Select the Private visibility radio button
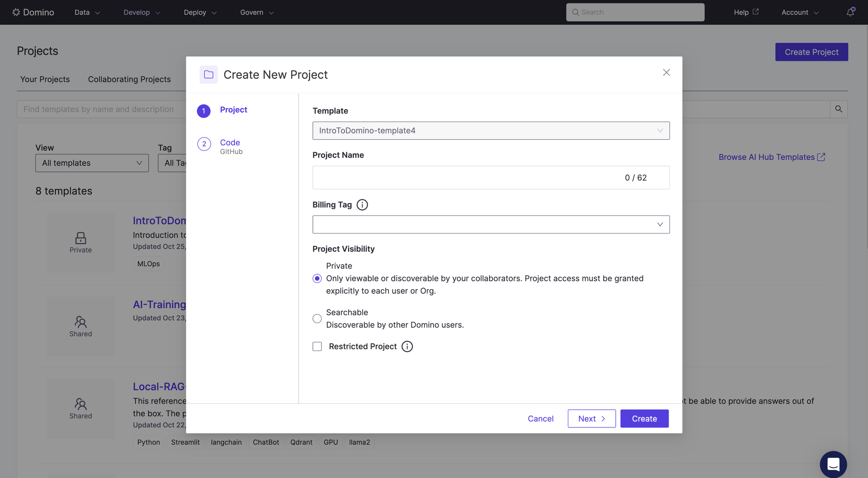This screenshot has height=478, width=868. (x=317, y=278)
